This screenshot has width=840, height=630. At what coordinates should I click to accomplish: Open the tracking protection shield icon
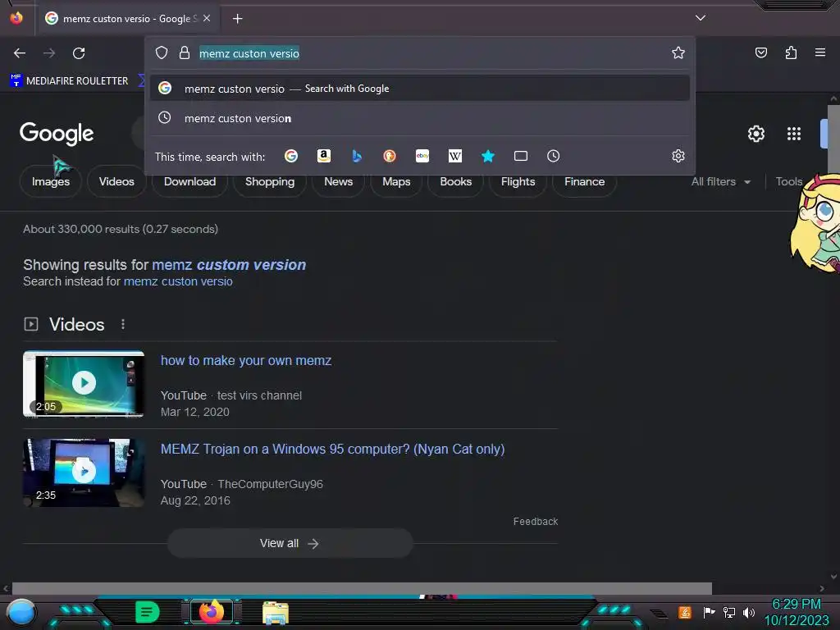(162, 52)
